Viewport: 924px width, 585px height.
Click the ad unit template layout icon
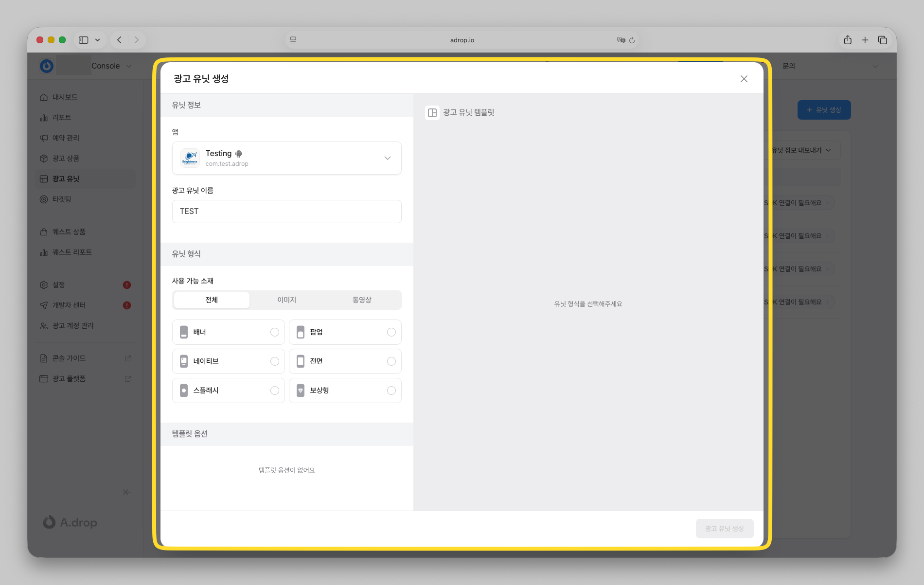[432, 113]
